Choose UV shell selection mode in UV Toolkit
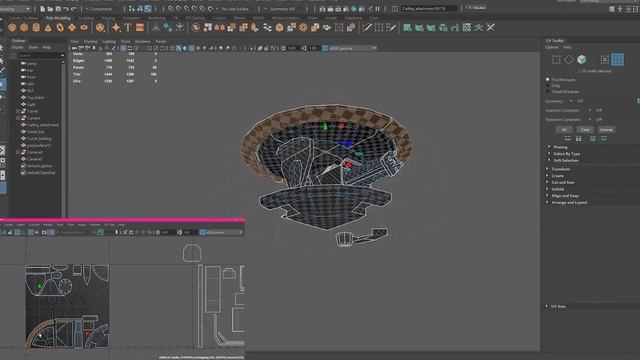Image resolution: width=640 pixels, height=360 pixels. (618, 60)
